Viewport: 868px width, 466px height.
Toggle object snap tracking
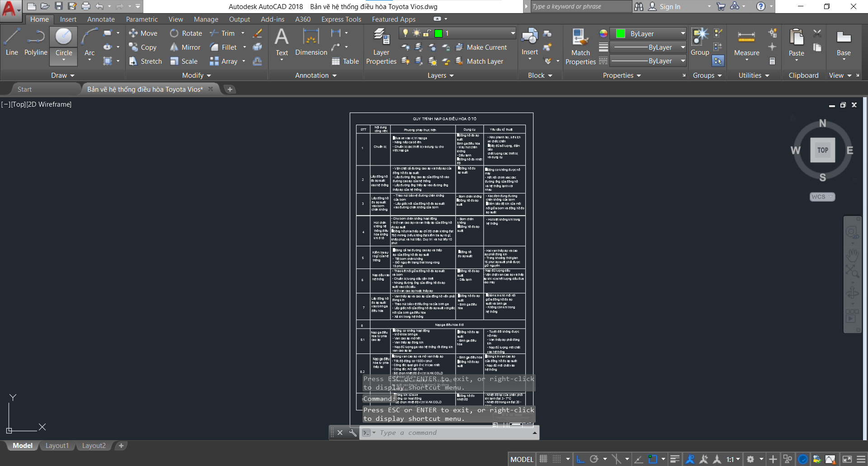(639, 459)
